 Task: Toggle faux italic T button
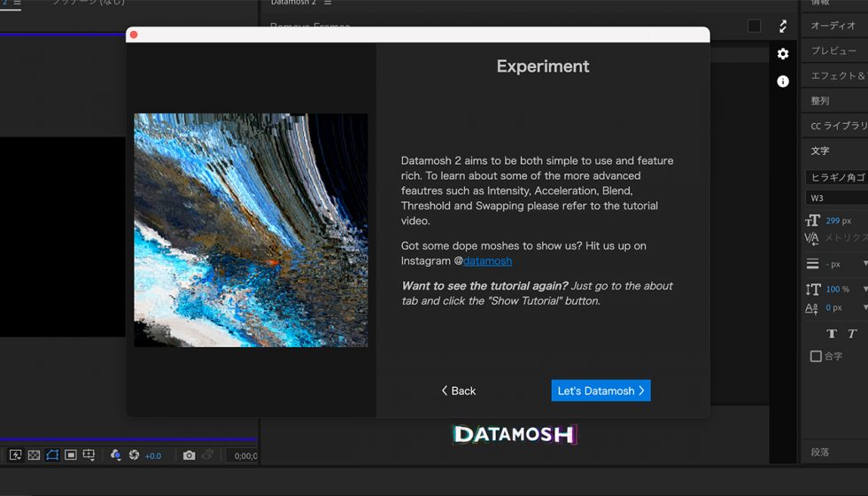pos(852,333)
